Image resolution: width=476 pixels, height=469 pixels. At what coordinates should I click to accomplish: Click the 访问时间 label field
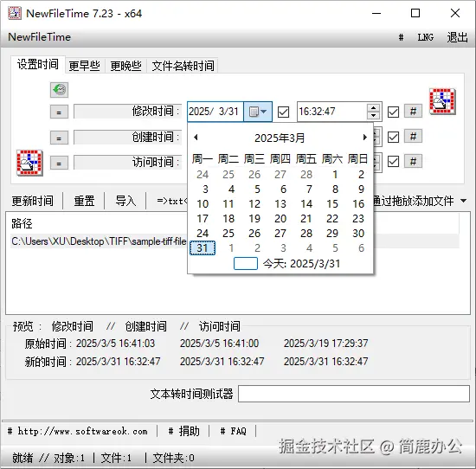[x=127, y=163]
